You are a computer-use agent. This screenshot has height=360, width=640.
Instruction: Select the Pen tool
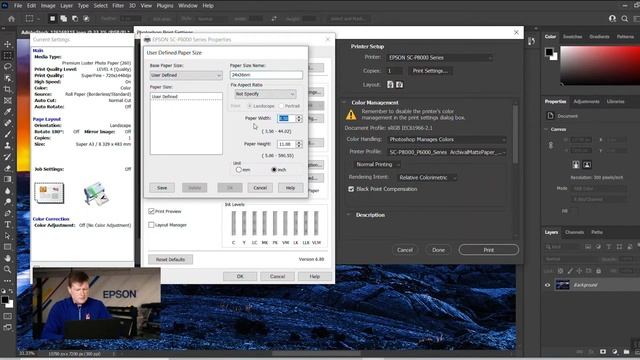click(7, 213)
